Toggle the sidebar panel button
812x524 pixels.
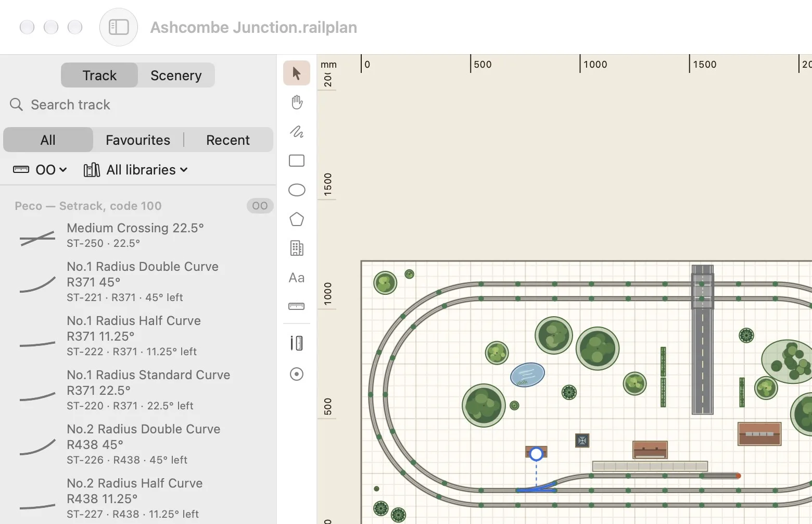coord(119,27)
